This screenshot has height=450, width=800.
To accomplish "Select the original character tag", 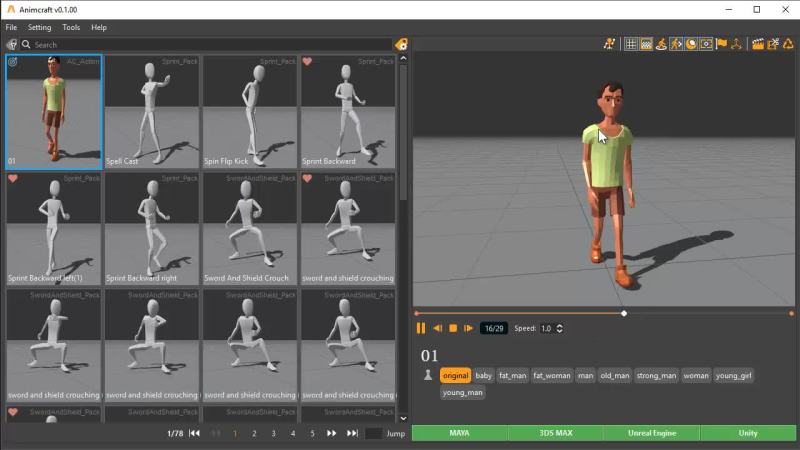I will [x=455, y=376].
